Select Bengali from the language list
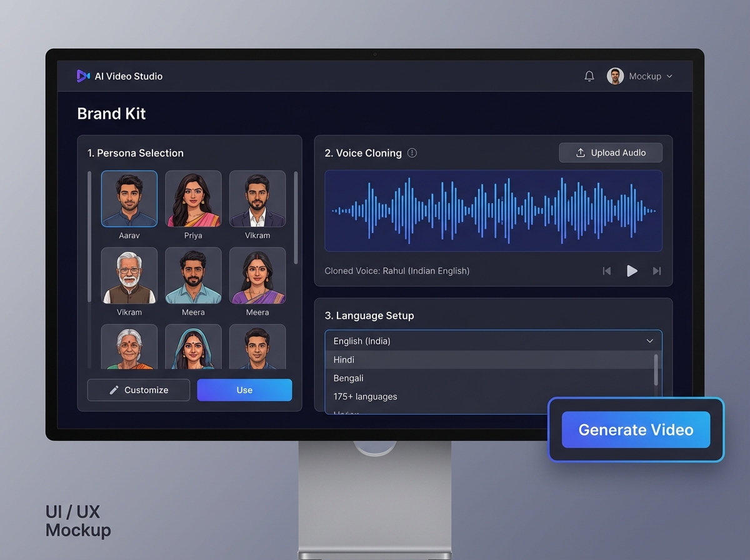This screenshot has height=560, width=750. 348,378
